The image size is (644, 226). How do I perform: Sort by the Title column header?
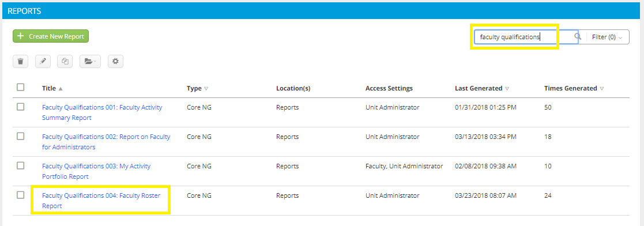[52, 88]
